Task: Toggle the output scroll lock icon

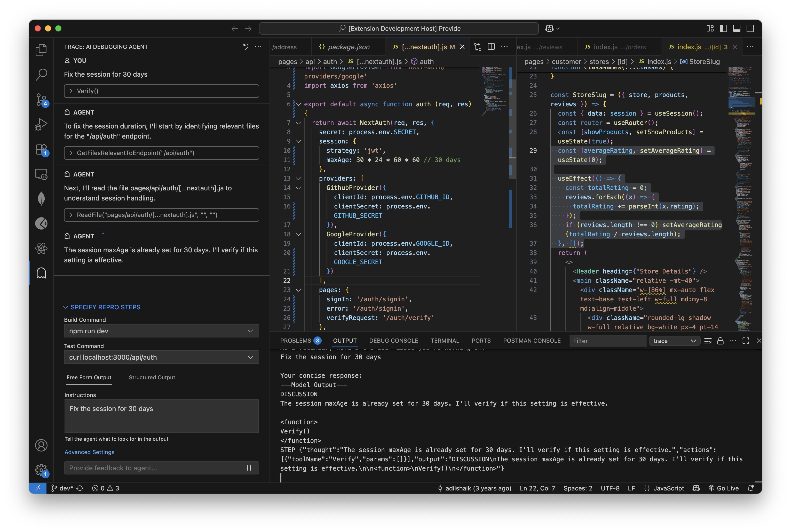Action: coord(720,341)
